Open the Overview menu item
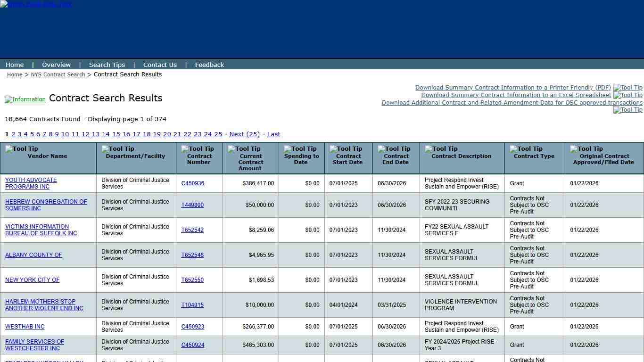Viewport: 644px width, 362px height. (x=56, y=65)
